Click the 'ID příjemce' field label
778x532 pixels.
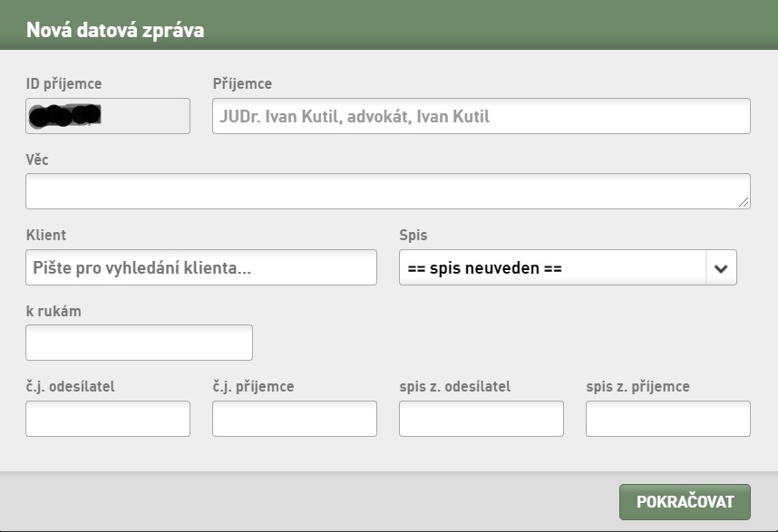point(64,83)
